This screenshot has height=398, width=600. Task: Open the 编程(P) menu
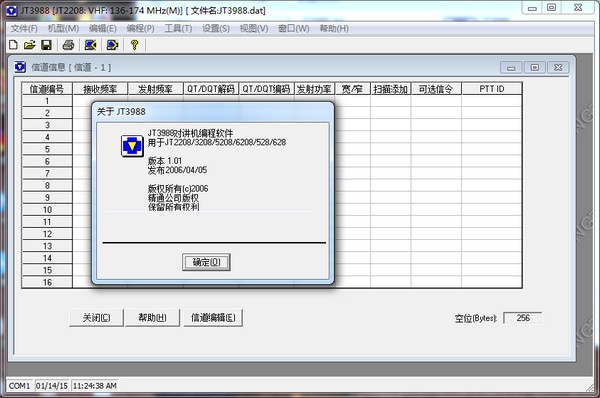click(140, 28)
